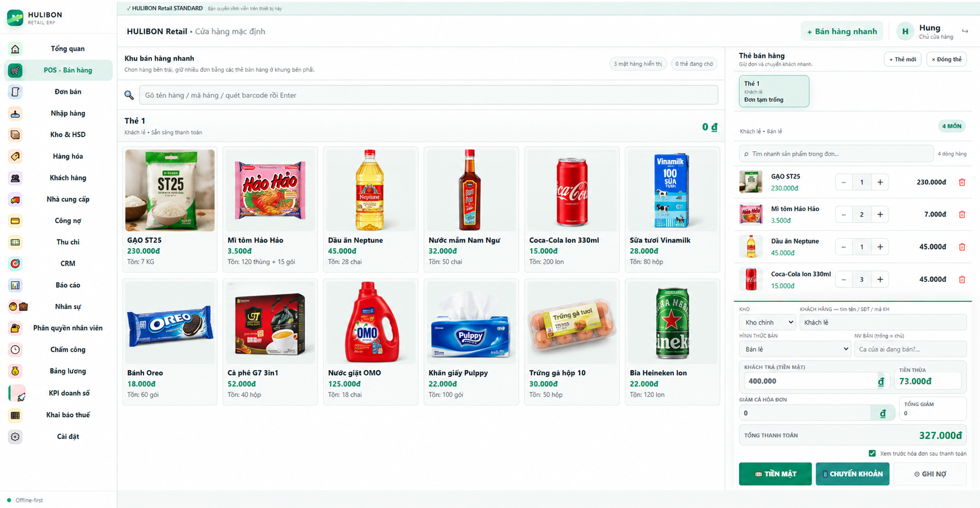This screenshot has height=508, width=980.
Task: Pay with the TIỀN MẶT button
Action: (x=775, y=474)
